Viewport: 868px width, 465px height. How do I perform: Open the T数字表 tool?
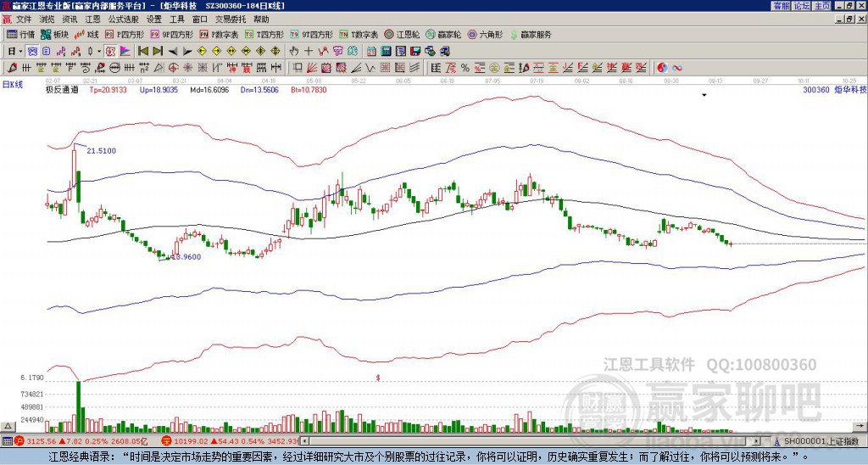coord(359,34)
